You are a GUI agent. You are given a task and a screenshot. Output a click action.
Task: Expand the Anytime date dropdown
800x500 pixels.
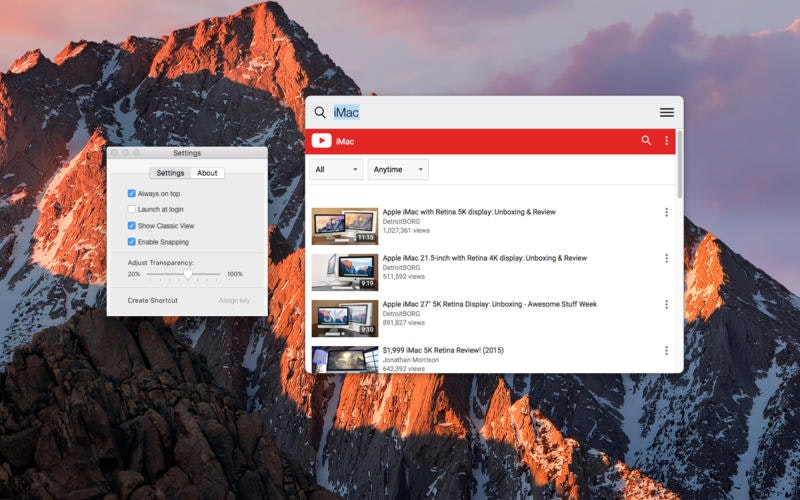pyautogui.click(x=398, y=169)
